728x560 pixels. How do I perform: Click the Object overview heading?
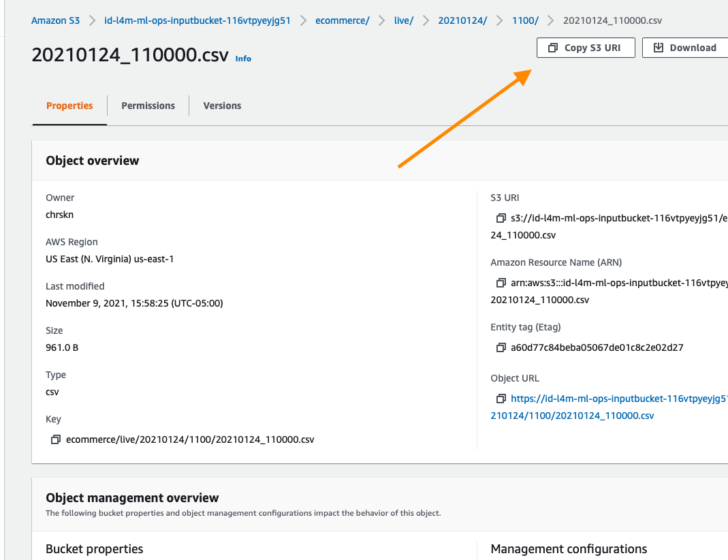coord(93,161)
